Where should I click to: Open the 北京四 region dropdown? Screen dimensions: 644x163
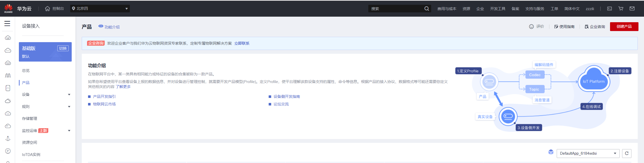pyautogui.click(x=100, y=9)
